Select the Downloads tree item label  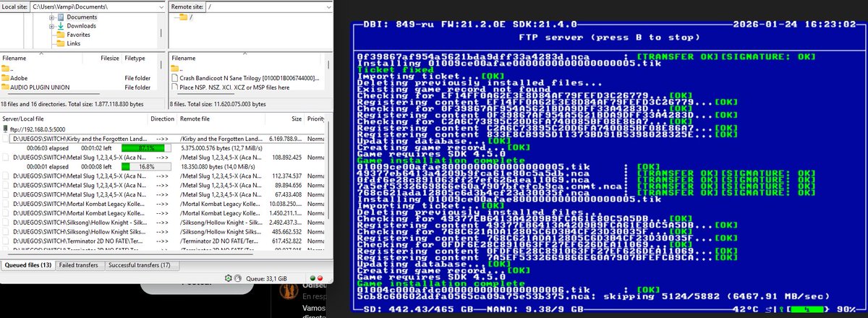click(x=82, y=25)
